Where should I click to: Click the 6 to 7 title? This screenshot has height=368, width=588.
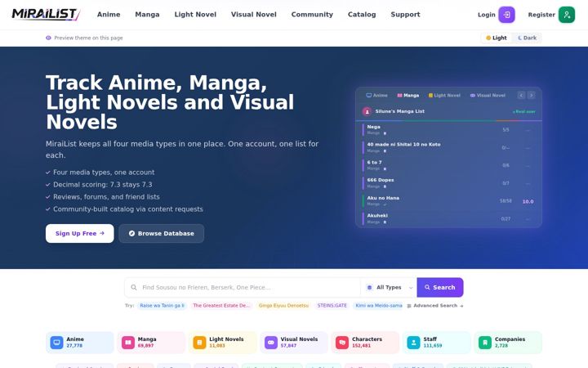point(374,163)
